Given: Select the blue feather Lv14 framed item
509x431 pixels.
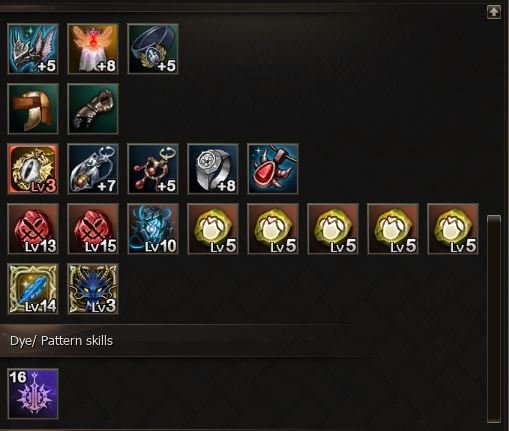Looking at the screenshot, I should tap(33, 289).
